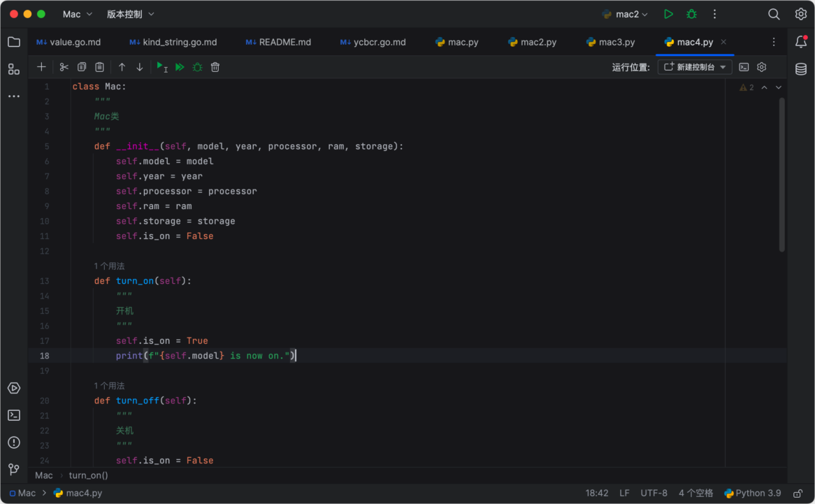
Task: Click the warnings count indicator
Action: point(747,87)
